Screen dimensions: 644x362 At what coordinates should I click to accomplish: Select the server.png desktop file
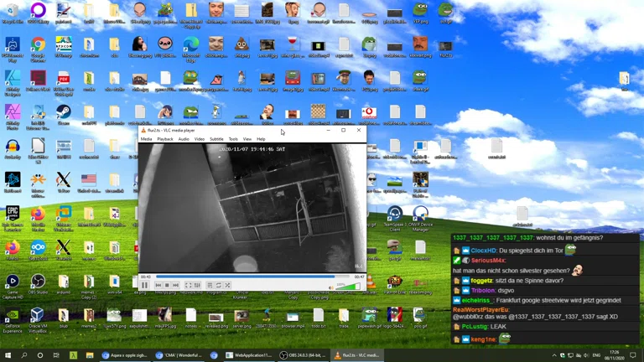[241, 318]
